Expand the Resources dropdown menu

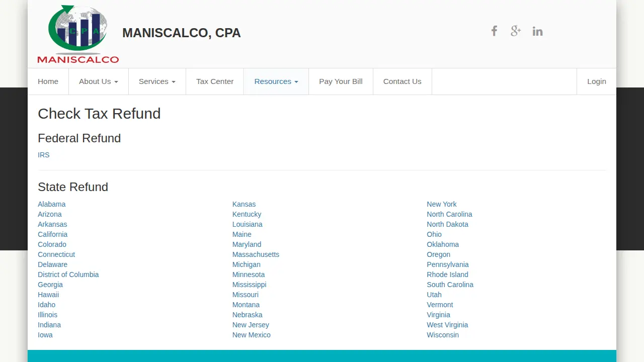(x=276, y=81)
